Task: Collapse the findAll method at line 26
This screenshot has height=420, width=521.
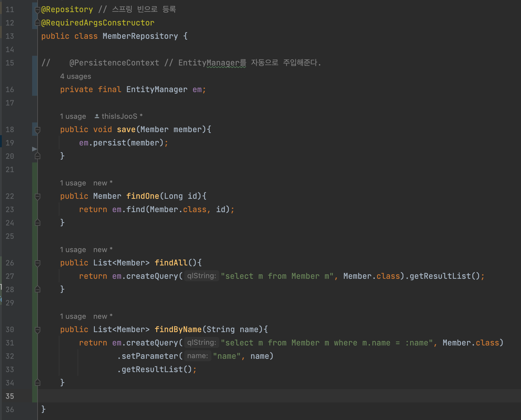Action: [38, 263]
